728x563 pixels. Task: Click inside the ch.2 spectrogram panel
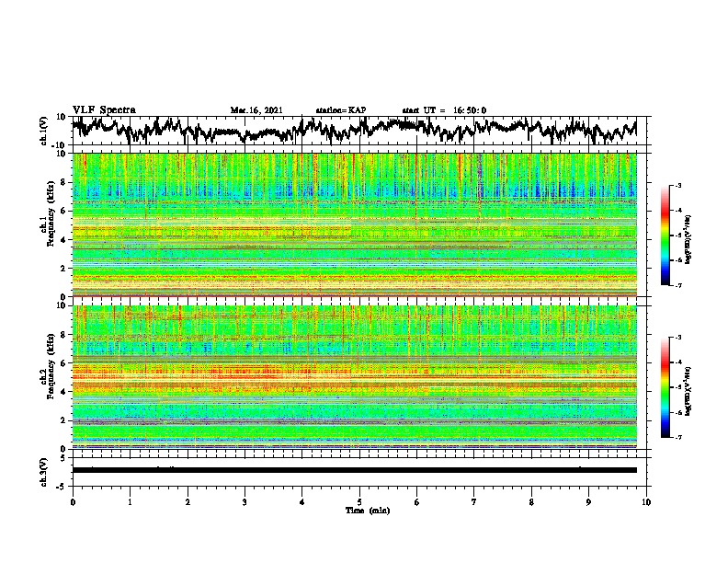(354, 377)
